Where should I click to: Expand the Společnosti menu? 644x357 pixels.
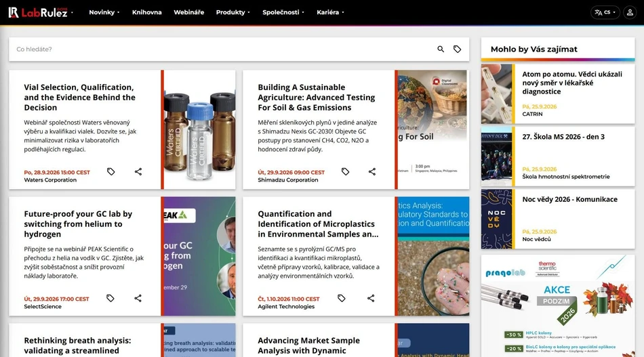[283, 12]
